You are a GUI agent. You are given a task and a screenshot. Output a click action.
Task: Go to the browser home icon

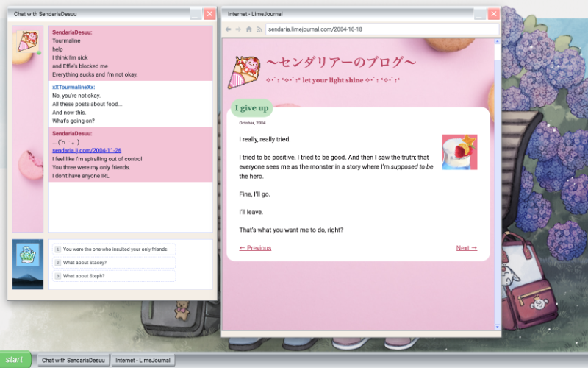pos(248,29)
